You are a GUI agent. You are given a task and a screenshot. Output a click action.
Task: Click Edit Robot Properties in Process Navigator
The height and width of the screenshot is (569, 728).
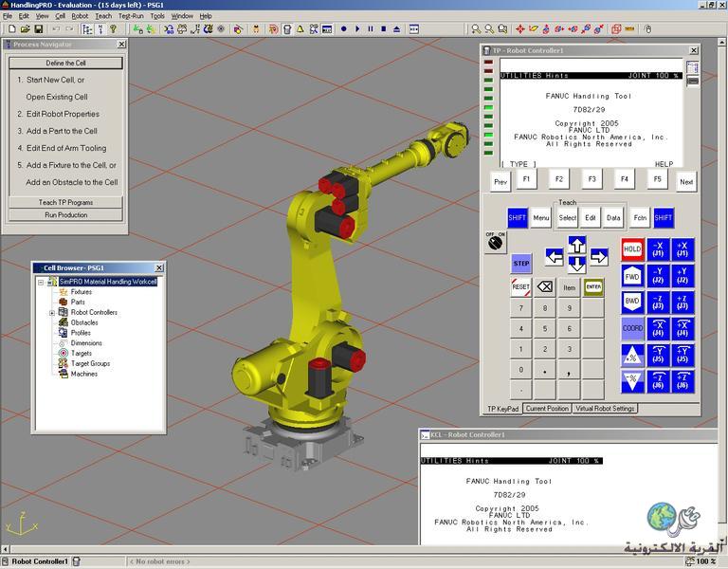63,114
